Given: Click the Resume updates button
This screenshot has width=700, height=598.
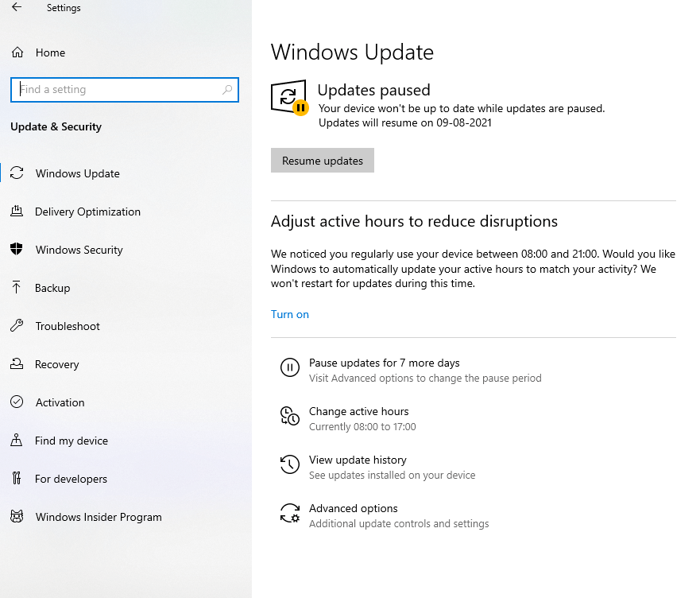Looking at the screenshot, I should click(322, 160).
